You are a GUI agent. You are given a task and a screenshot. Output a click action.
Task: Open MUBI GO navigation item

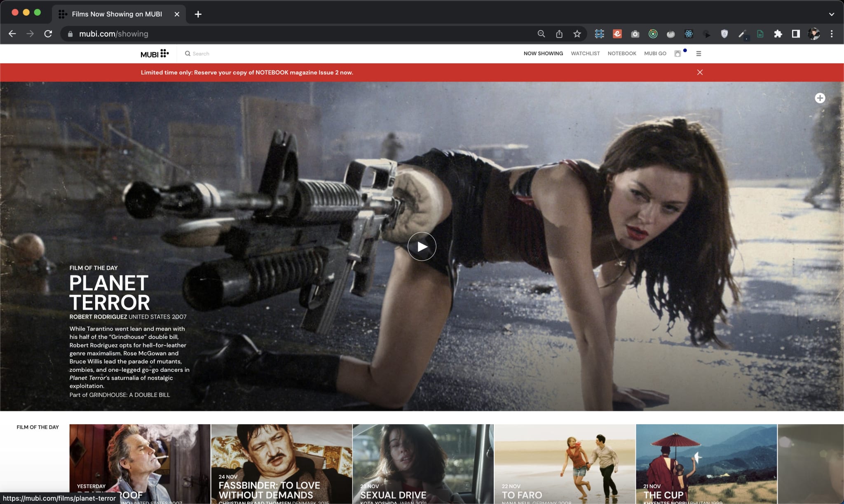655,54
